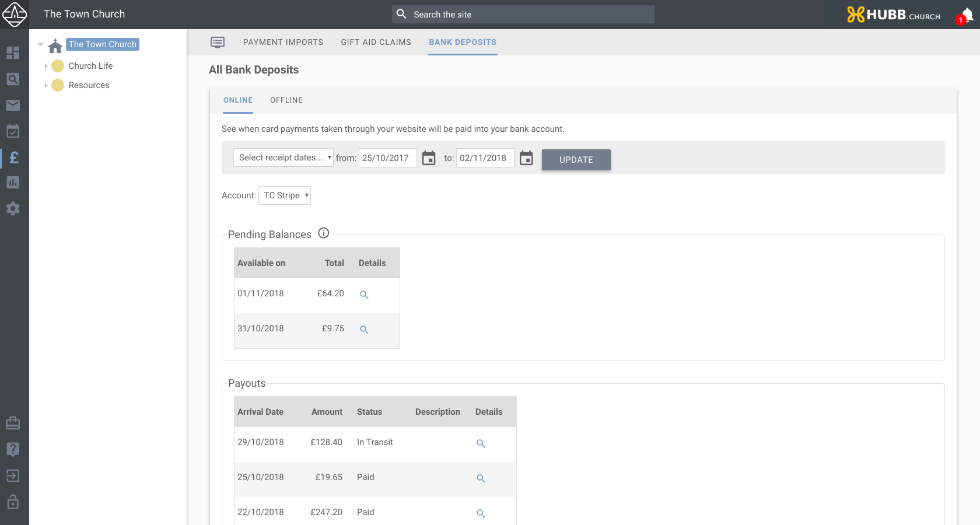Expand the Church Life tree node

tap(46, 66)
